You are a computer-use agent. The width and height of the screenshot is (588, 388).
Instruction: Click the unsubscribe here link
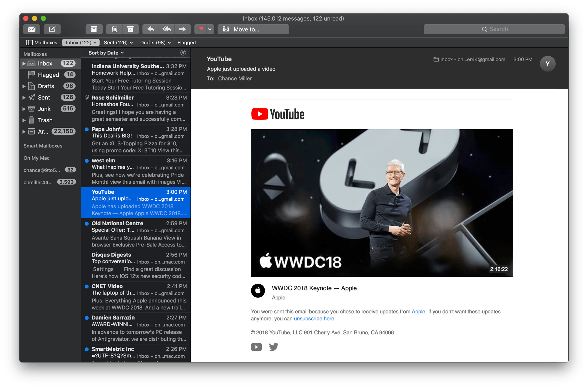(314, 318)
